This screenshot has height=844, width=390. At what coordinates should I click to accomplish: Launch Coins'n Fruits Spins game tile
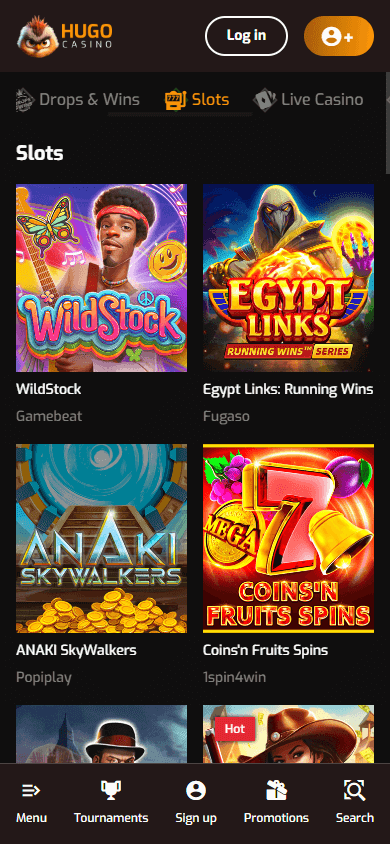click(x=288, y=538)
